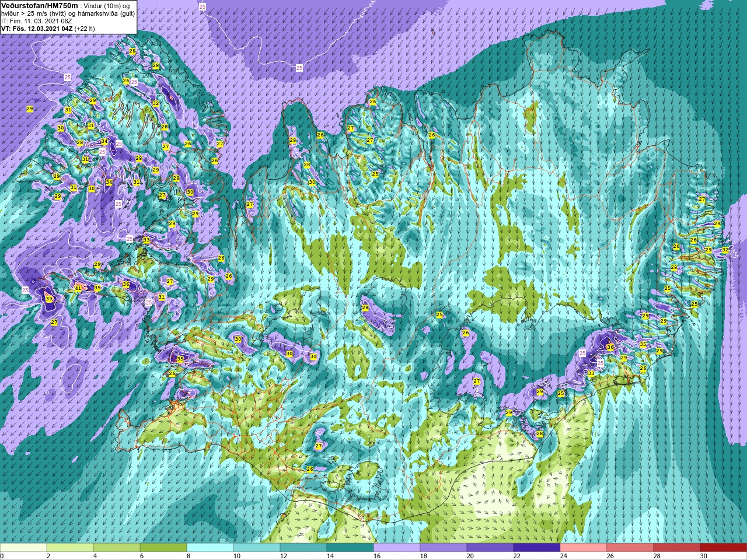
Task: Pick the salmon 26–28 m/s legend swatch
Action: pos(630,548)
